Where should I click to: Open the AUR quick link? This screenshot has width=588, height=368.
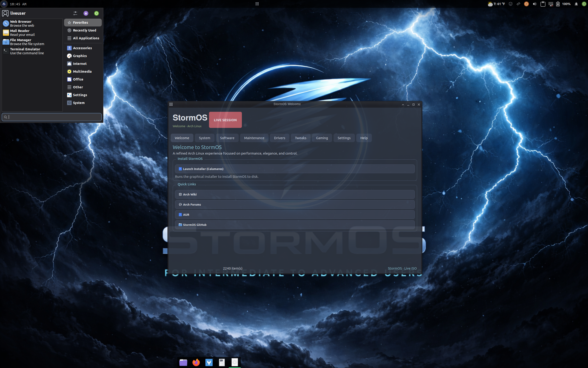[x=294, y=214]
